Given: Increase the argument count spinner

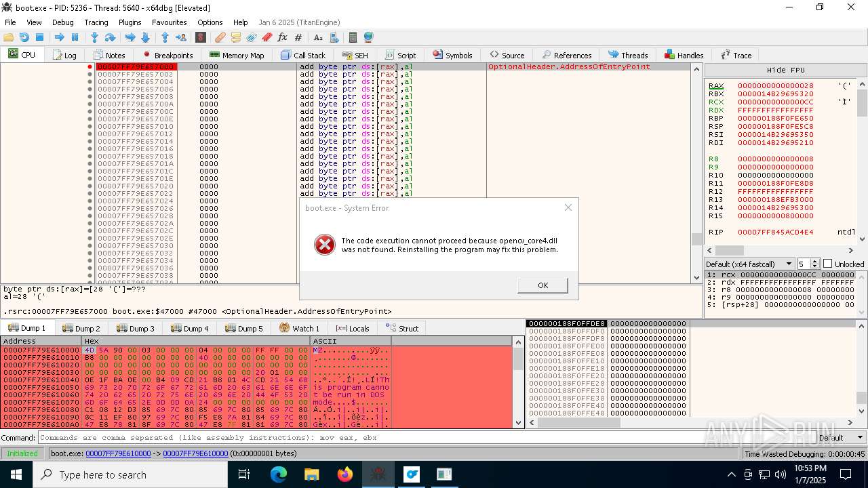Looking at the screenshot, I should (816, 261).
